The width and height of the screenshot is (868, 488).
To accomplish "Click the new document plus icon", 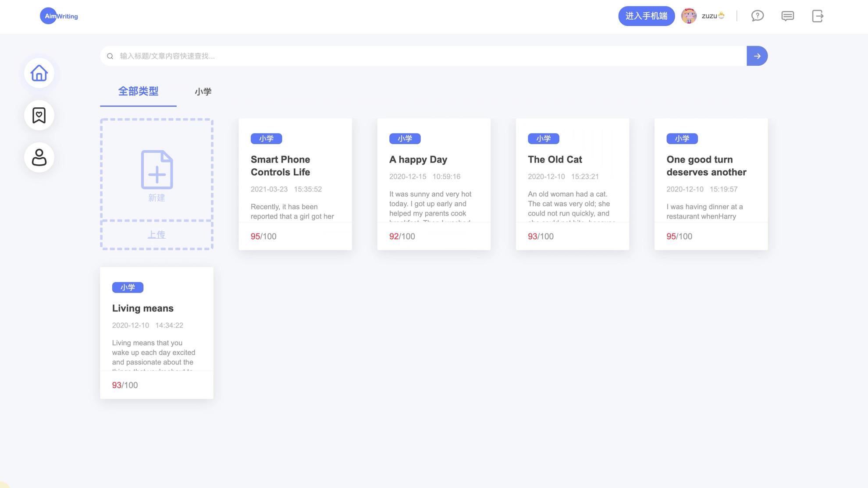I will pos(157,170).
